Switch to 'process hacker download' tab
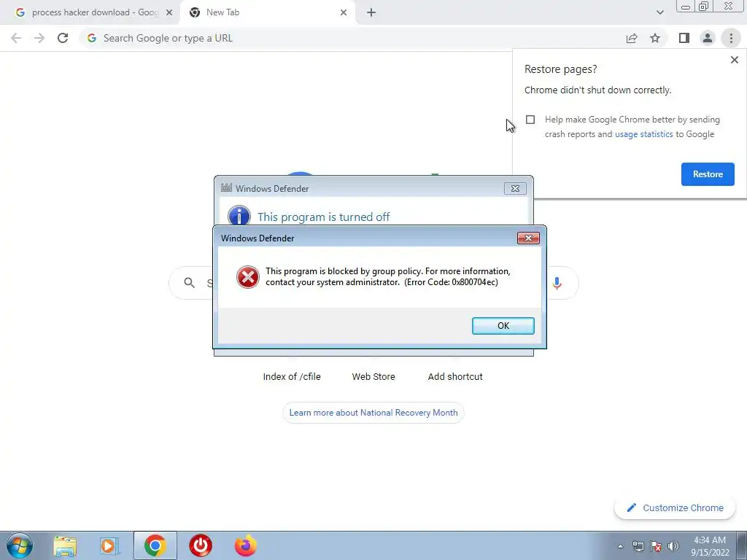747x560 pixels. pos(90,12)
